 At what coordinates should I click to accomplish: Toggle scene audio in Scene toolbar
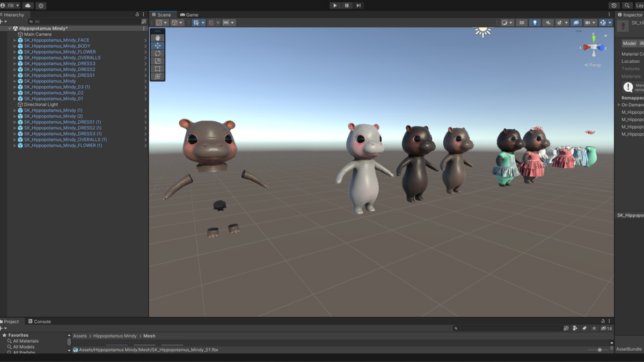[x=548, y=23]
